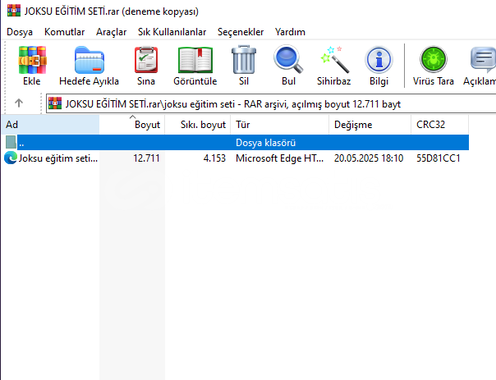The height and width of the screenshot is (380, 496).
Task: Click the 4.153 packed size value
Action: 214,158
